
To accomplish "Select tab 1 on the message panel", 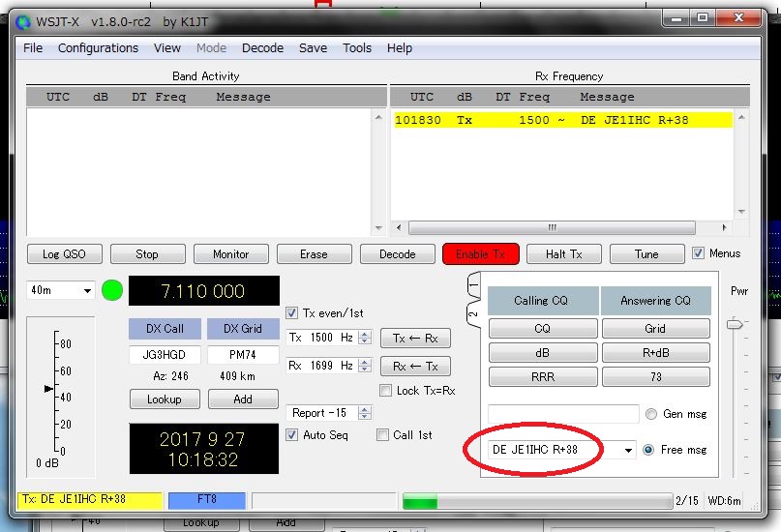I will [473, 286].
